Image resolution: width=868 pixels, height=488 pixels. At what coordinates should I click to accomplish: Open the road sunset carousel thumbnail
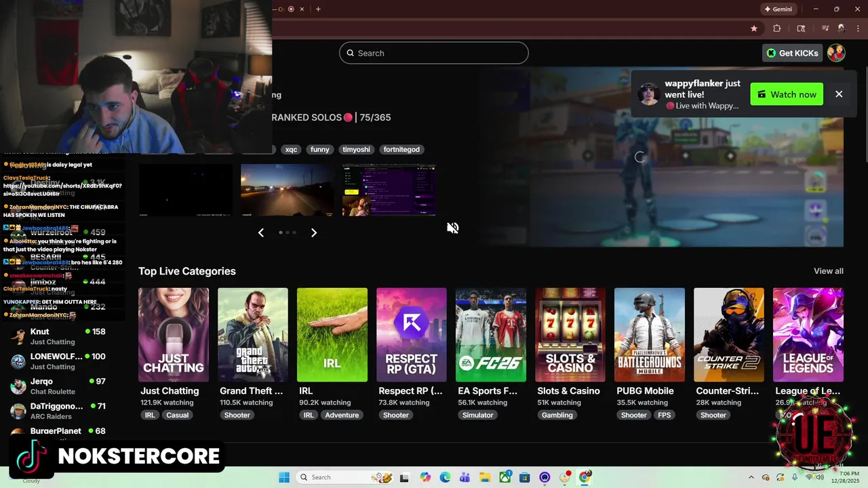click(288, 190)
